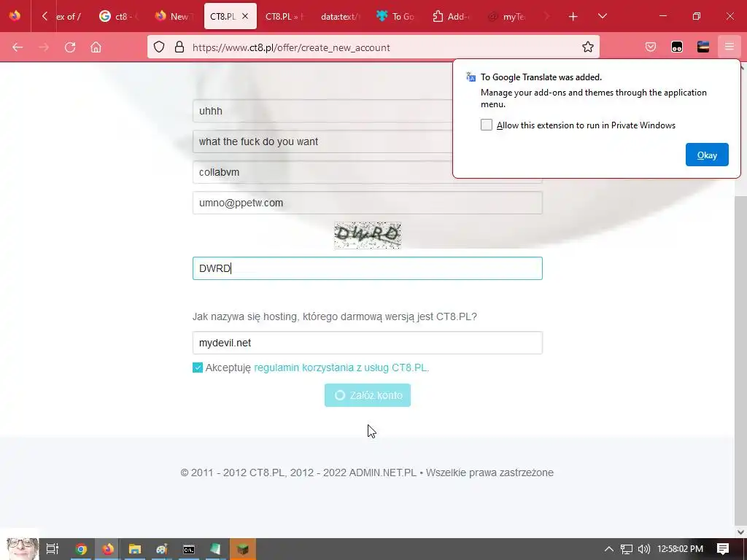Open File Explorer from the taskbar
The image size is (747, 560).
tap(135, 549)
